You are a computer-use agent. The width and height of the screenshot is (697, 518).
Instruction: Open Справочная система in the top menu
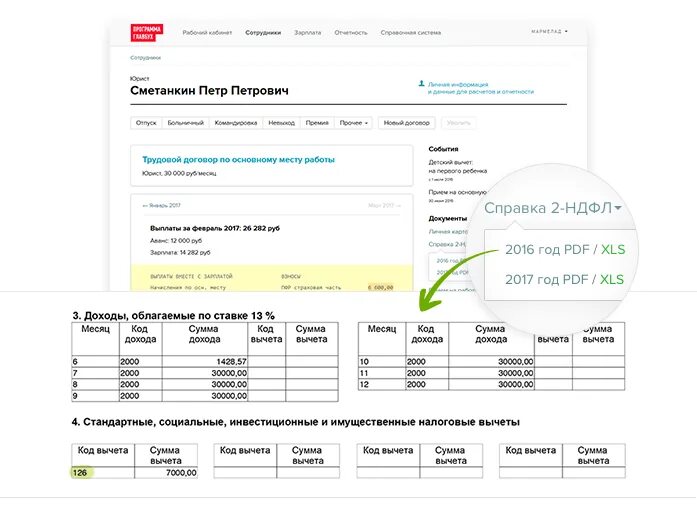click(x=411, y=32)
